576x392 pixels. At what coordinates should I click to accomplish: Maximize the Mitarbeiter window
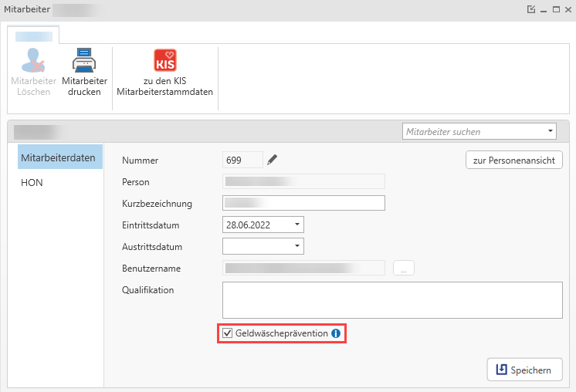click(x=555, y=9)
